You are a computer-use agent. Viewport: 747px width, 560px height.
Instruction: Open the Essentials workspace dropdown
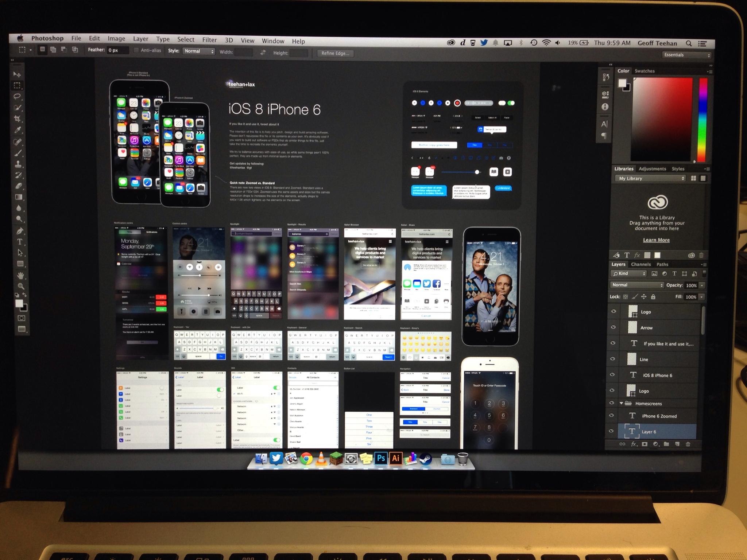pyautogui.click(x=686, y=55)
